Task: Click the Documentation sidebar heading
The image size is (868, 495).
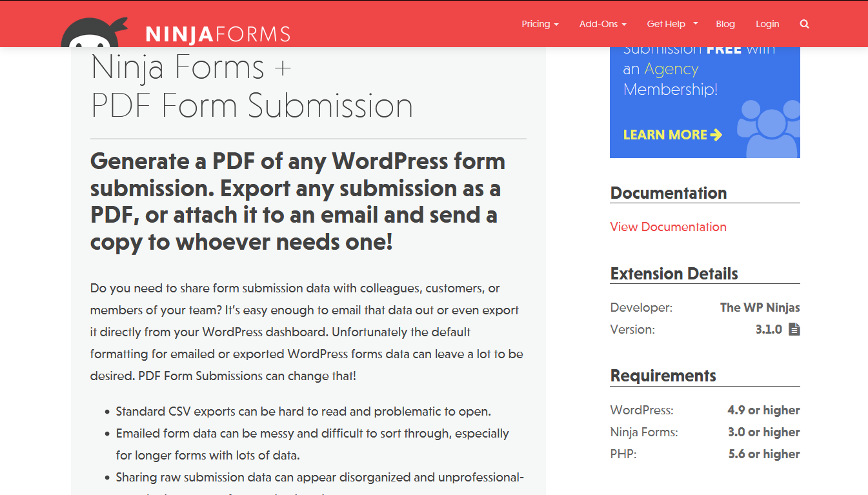Action: click(669, 193)
